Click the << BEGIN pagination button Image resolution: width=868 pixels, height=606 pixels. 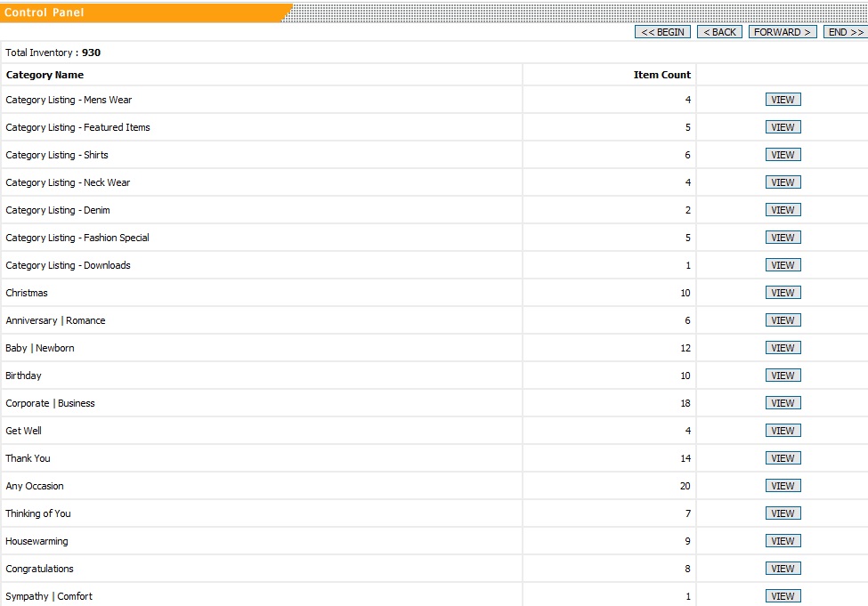tap(662, 32)
